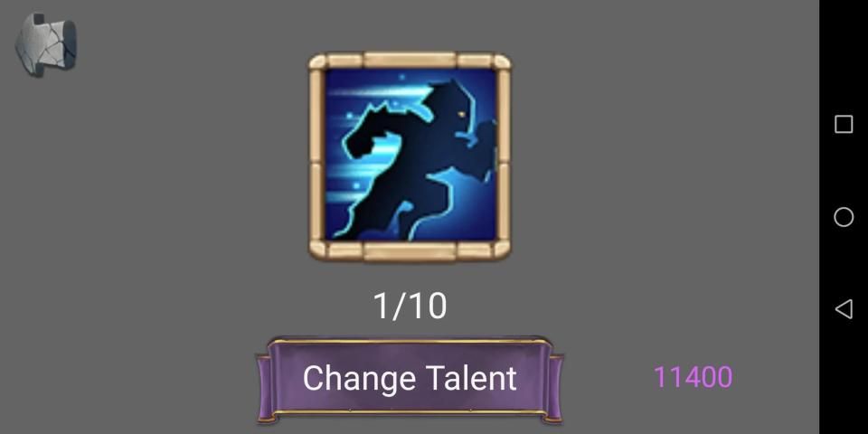
Task: Click the word Talent on the banner
Action: click(x=471, y=378)
